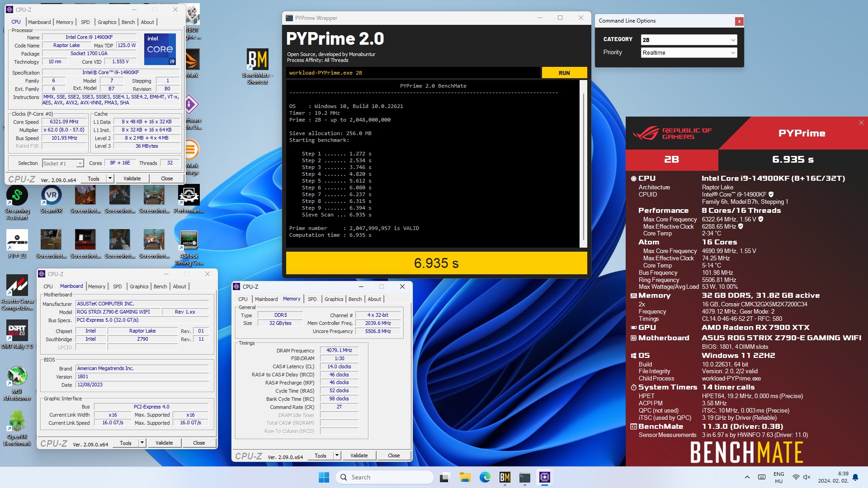Screen dimensions: 868x488
Task: Open the Priority dropdown showing Realtime
Action: click(689, 53)
